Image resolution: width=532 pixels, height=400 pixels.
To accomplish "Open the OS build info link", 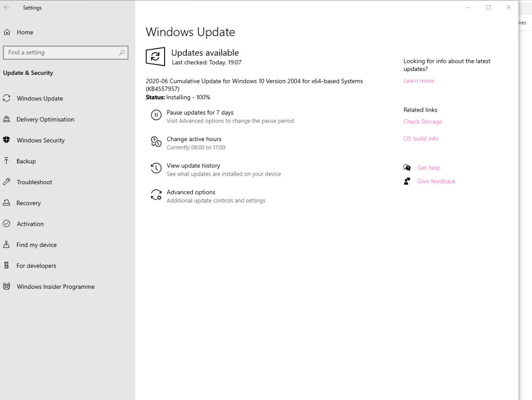I will 421,139.
